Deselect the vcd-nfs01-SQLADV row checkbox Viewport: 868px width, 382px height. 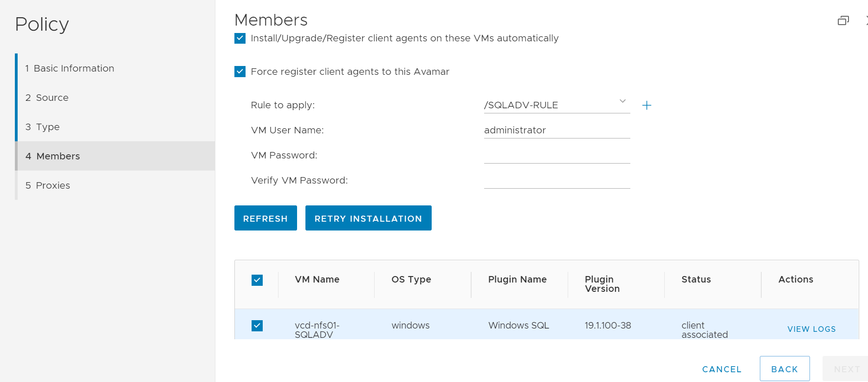point(257,326)
